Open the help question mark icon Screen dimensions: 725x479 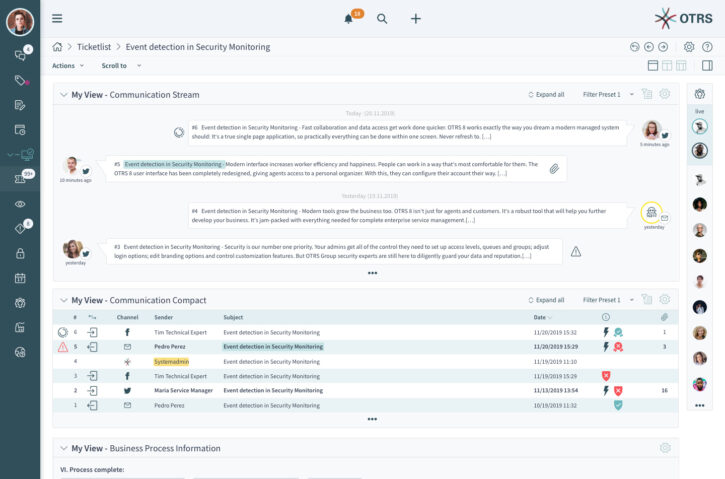(x=707, y=47)
